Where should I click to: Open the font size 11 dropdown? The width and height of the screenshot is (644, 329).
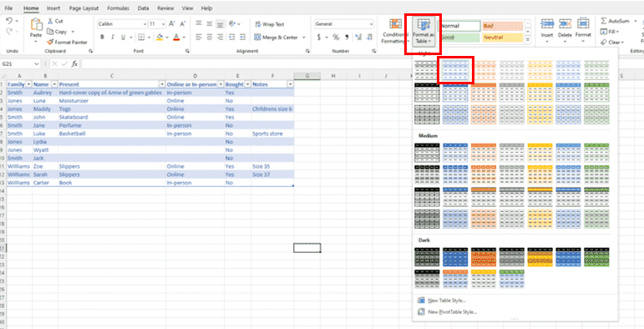163,24
